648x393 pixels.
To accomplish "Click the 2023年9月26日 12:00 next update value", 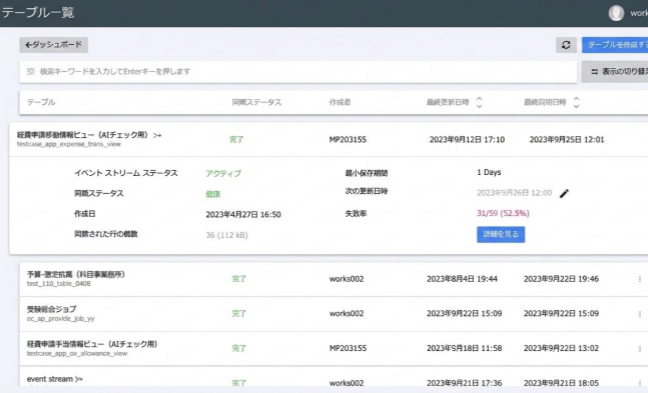I will point(514,193).
